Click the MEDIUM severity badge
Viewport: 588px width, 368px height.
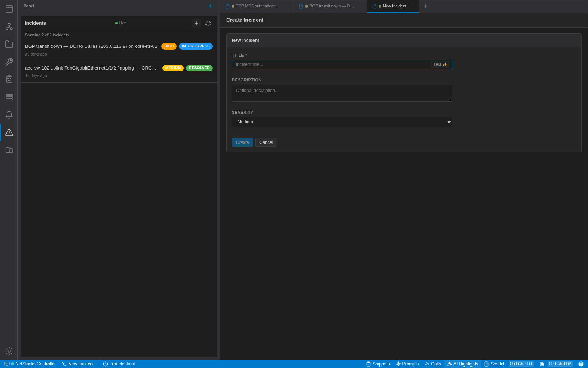click(173, 68)
